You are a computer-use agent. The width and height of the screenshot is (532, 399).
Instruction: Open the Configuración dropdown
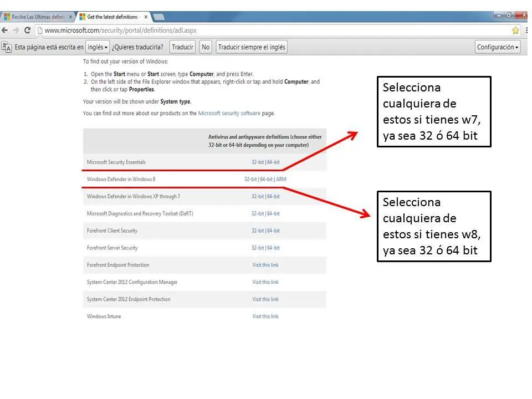(x=498, y=47)
